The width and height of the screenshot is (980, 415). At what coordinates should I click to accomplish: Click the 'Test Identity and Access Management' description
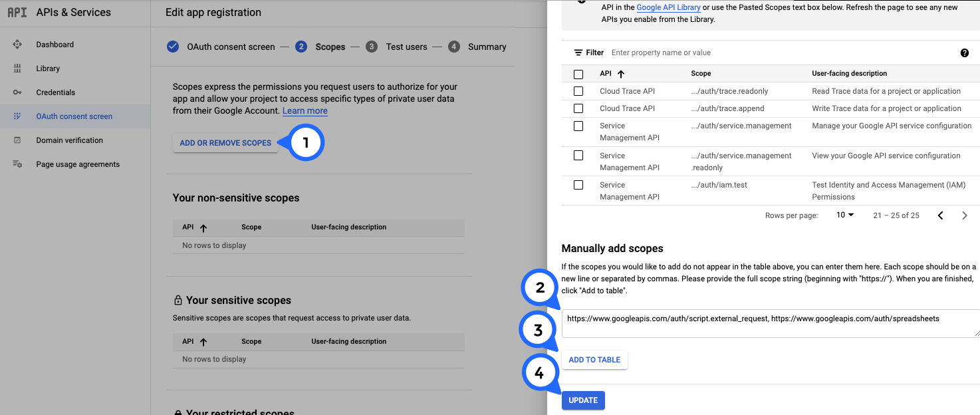tap(889, 191)
